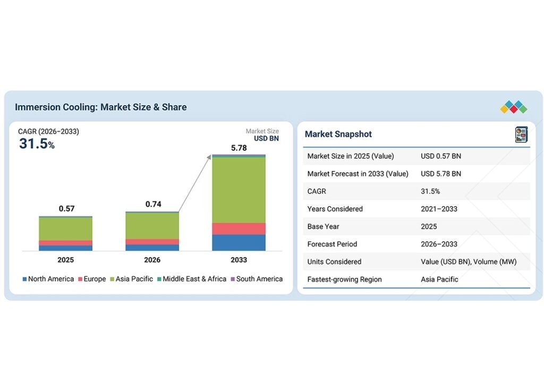
Task: Click the '0.57' value above 2025 bar
Action: pyautogui.click(x=66, y=209)
